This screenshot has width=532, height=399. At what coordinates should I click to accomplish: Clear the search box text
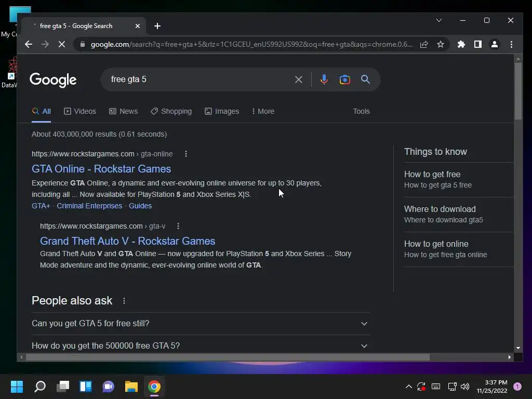tap(299, 79)
